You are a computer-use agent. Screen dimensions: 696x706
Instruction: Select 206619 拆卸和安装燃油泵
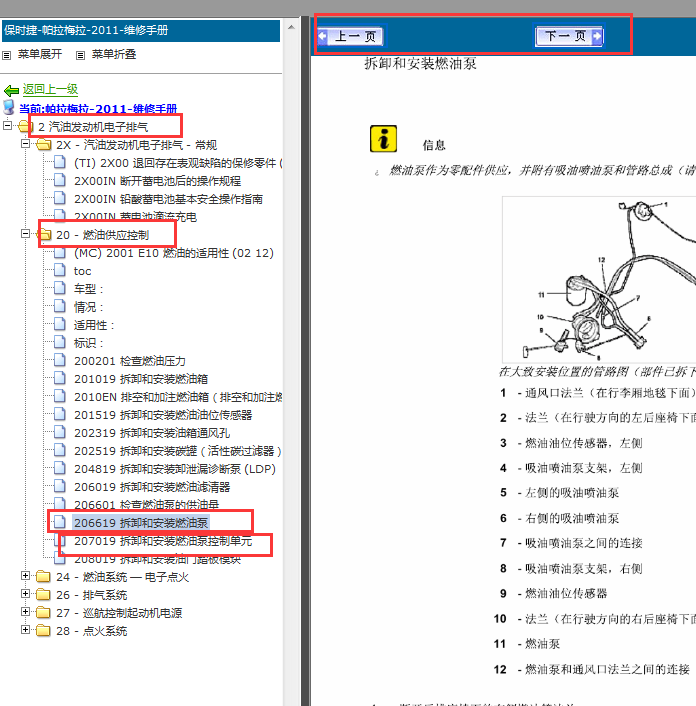[141, 523]
